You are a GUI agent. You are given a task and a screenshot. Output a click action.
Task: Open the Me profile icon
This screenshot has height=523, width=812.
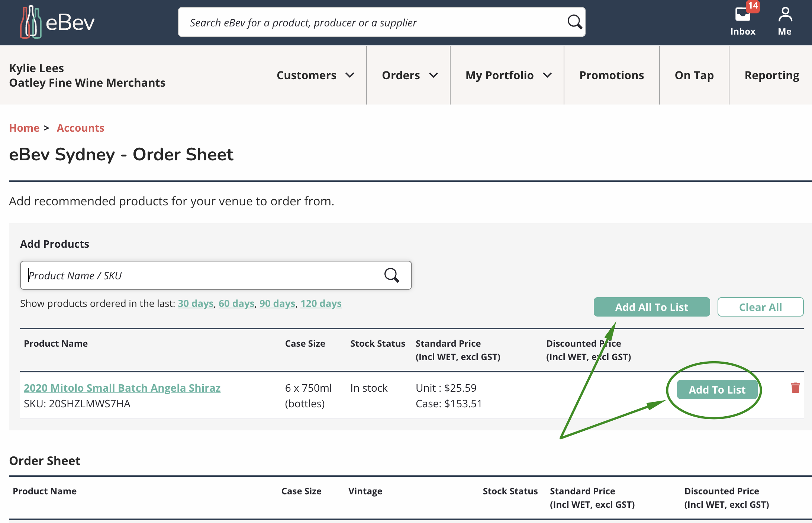(785, 15)
